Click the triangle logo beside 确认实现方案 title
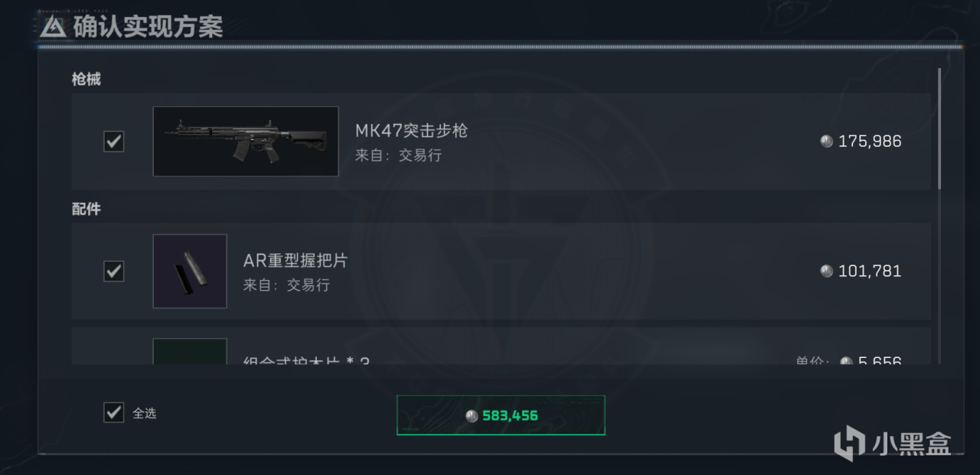 [53, 27]
